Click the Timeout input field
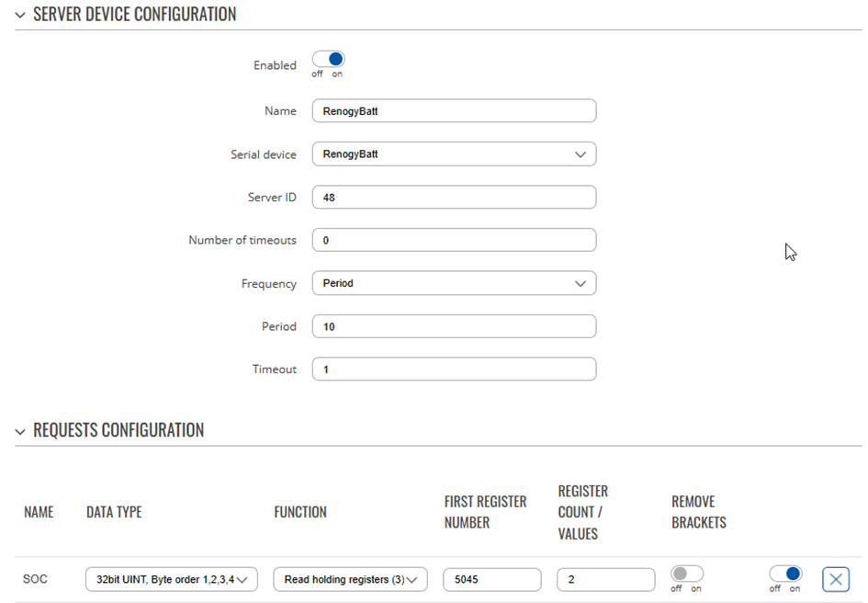 point(454,370)
